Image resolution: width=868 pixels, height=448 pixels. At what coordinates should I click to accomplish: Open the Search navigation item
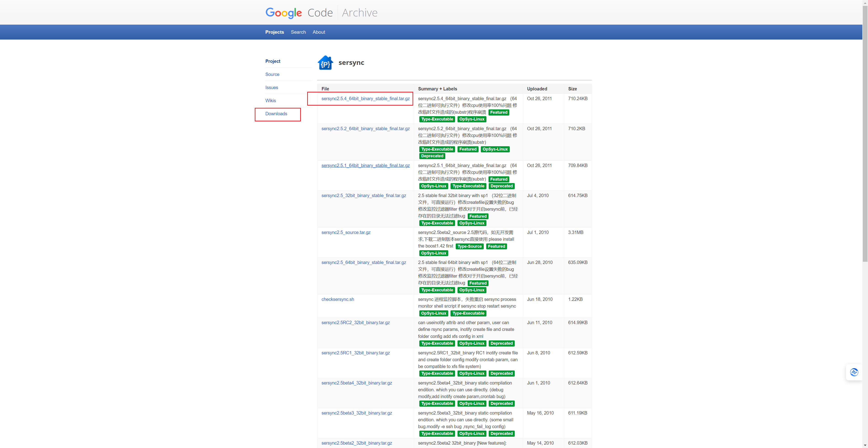point(298,32)
